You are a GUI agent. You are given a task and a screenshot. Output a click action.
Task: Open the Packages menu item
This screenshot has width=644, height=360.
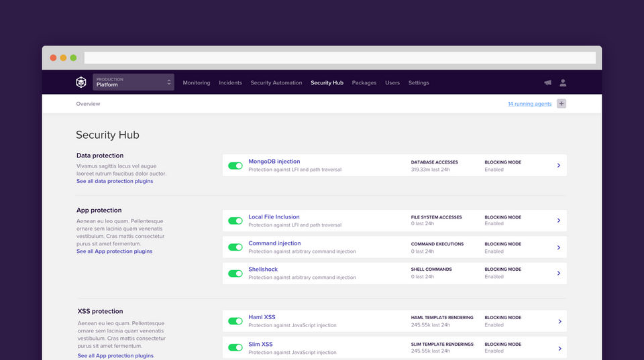point(364,82)
